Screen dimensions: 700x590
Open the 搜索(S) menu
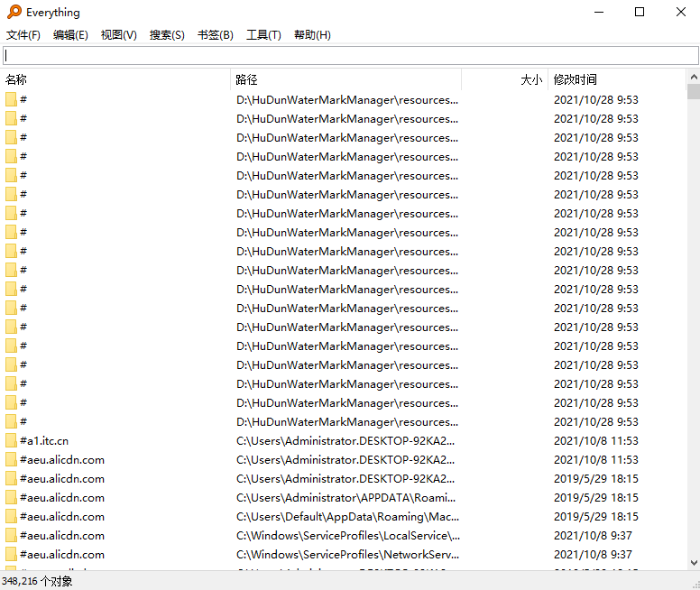coord(167,35)
